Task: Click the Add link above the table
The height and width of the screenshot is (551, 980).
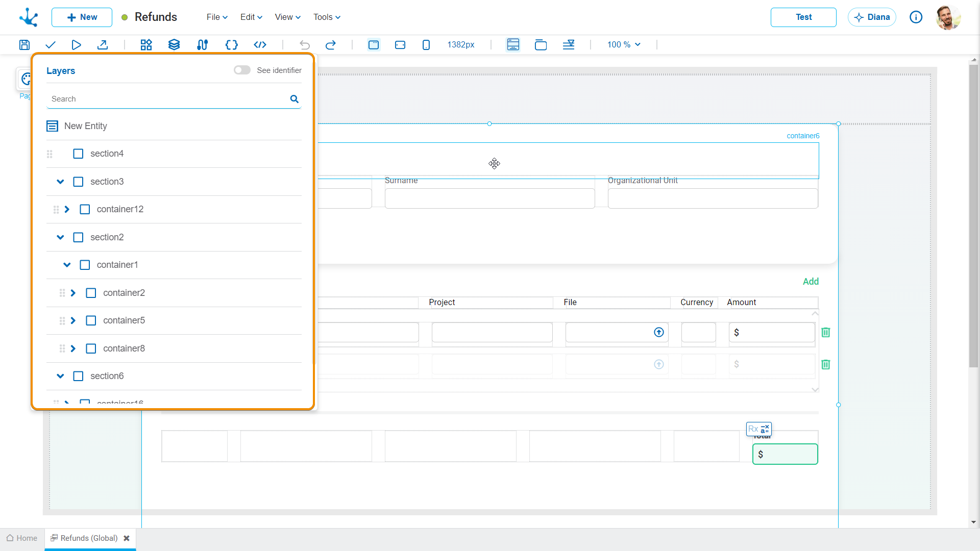Action: pyautogui.click(x=811, y=282)
